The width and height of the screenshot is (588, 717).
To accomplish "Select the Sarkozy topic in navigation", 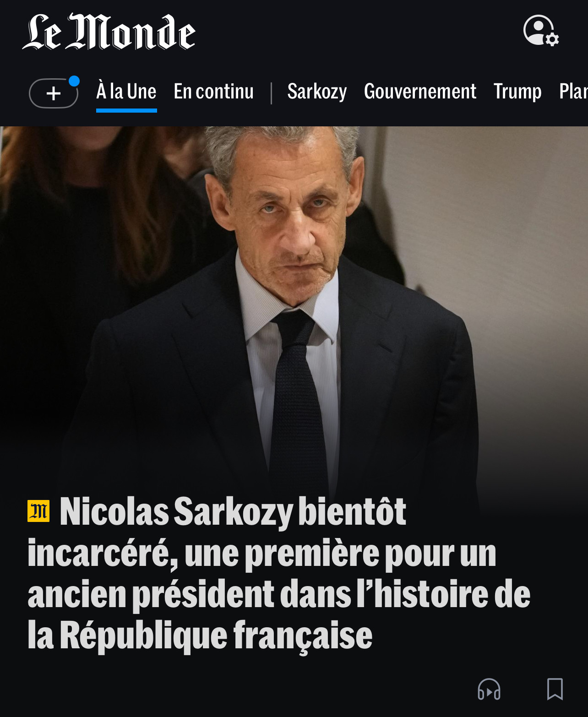I will (x=317, y=91).
